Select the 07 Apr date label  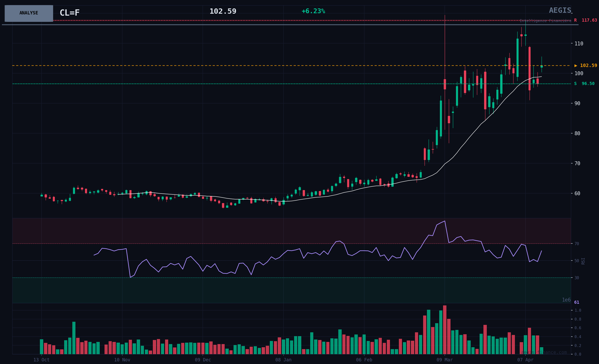pyautogui.click(x=525, y=360)
